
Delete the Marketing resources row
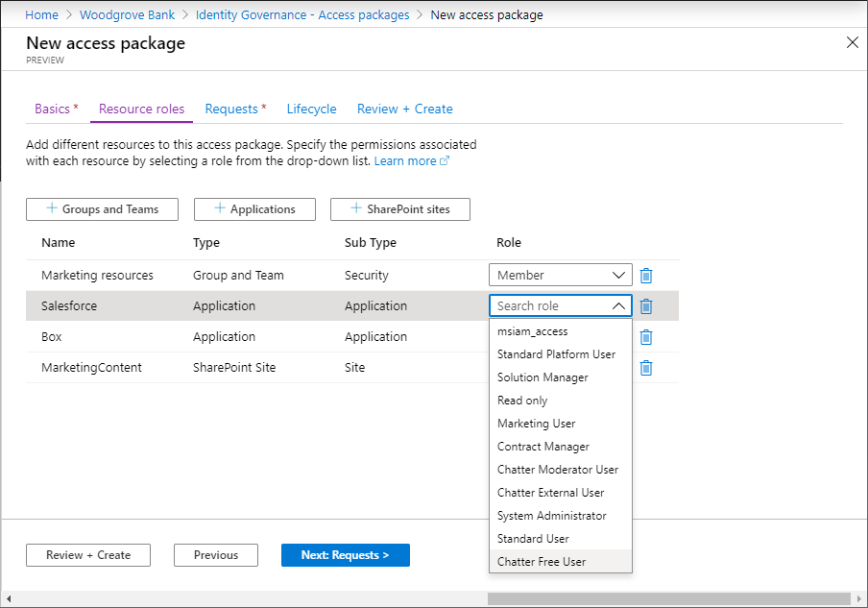coord(646,276)
